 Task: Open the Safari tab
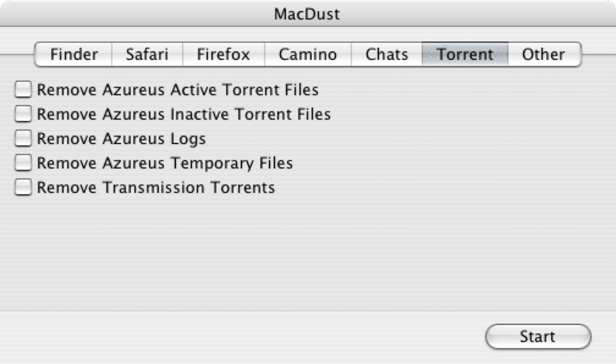(147, 54)
